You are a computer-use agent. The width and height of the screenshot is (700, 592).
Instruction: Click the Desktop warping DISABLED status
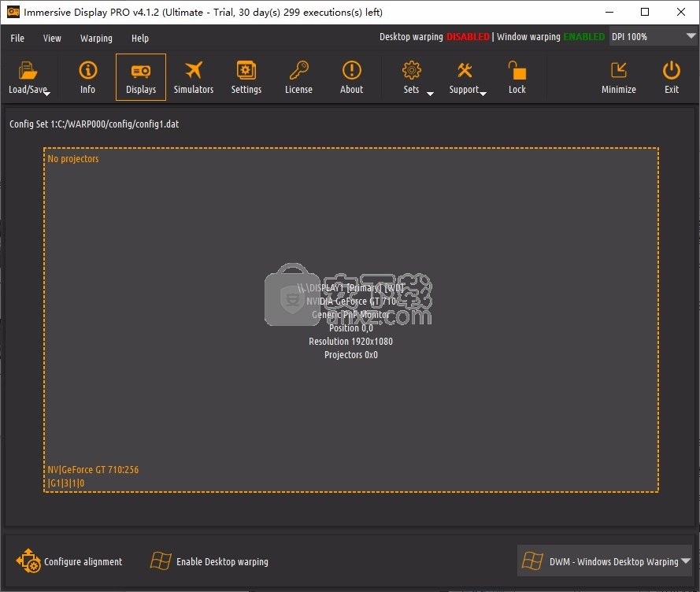click(x=435, y=37)
